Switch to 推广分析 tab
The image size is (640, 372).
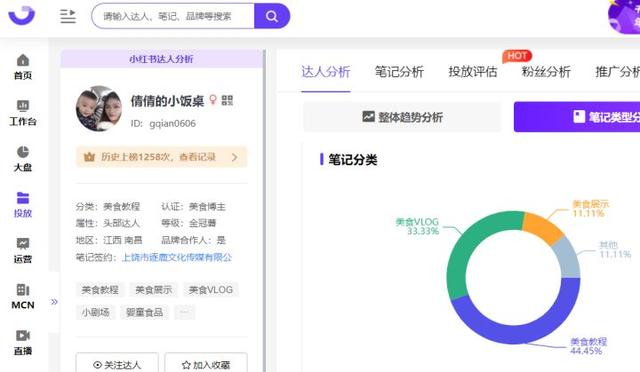pyautogui.click(x=618, y=72)
